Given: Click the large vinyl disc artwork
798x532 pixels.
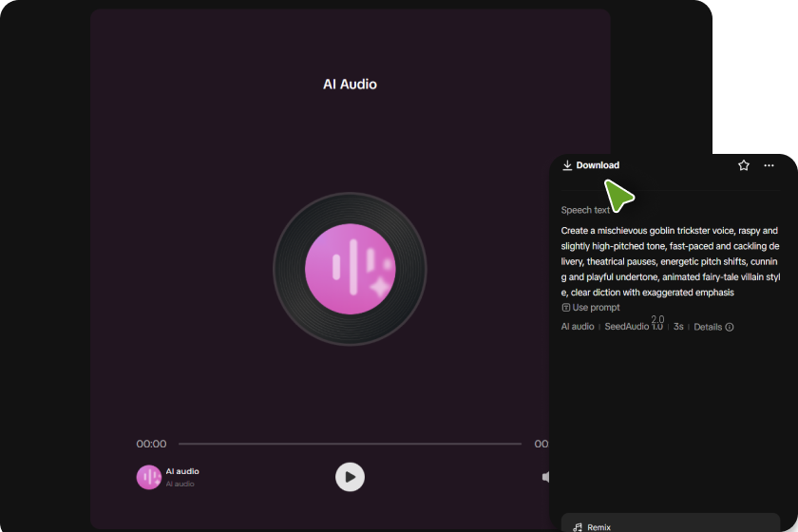Looking at the screenshot, I should coord(350,269).
